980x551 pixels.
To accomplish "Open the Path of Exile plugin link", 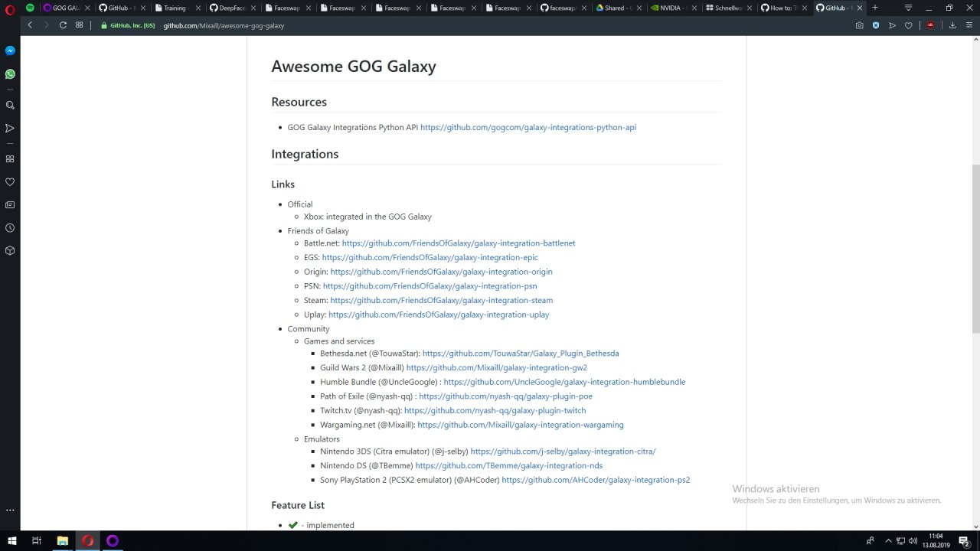I will [x=505, y=396].
